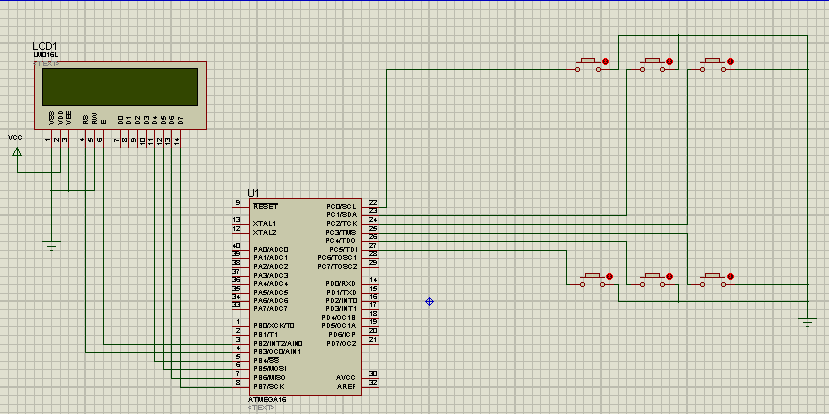The image size is (829, 414).
Task: Click the PA3/ADC3 pin label
Action: coord(271,275)
